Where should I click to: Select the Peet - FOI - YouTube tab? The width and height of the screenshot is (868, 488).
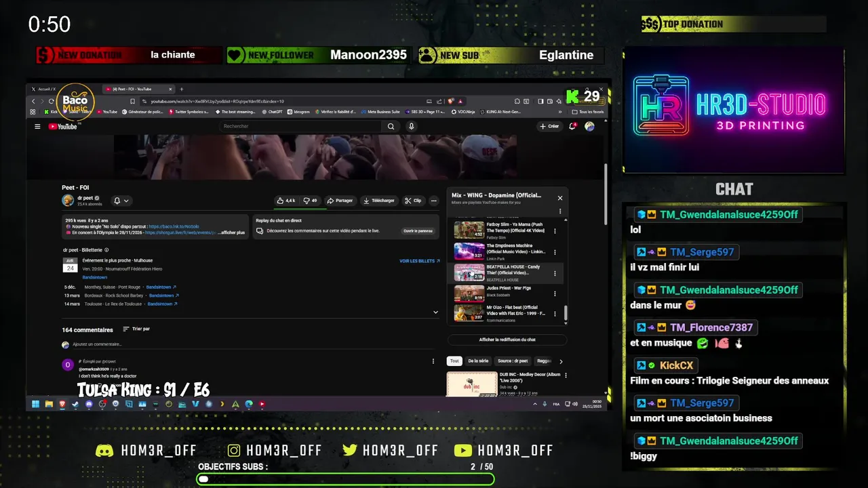tap(138, 89)
